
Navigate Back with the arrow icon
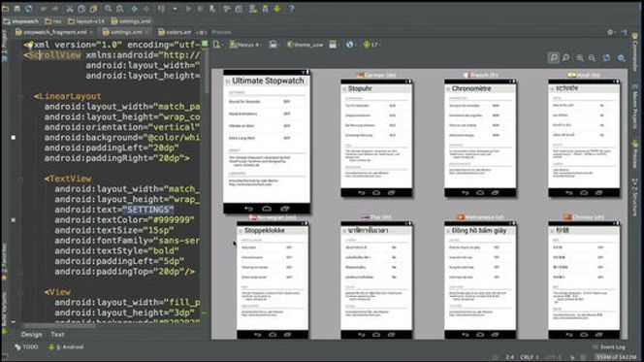pos(135,8)
